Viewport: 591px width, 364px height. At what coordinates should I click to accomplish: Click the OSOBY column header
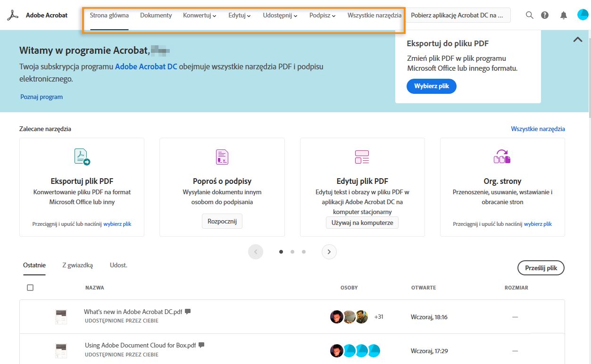(x=349, y=288)
